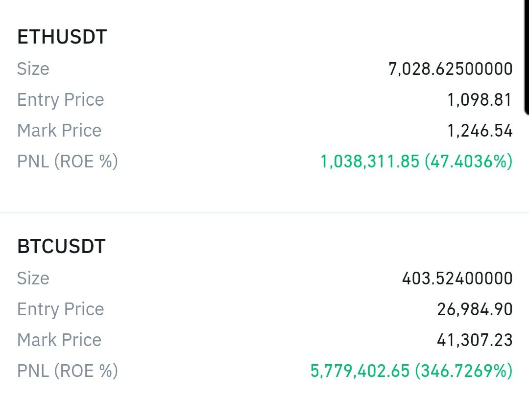Select ETHUSDT mark price 1,246.54

(x=480, y=131)
